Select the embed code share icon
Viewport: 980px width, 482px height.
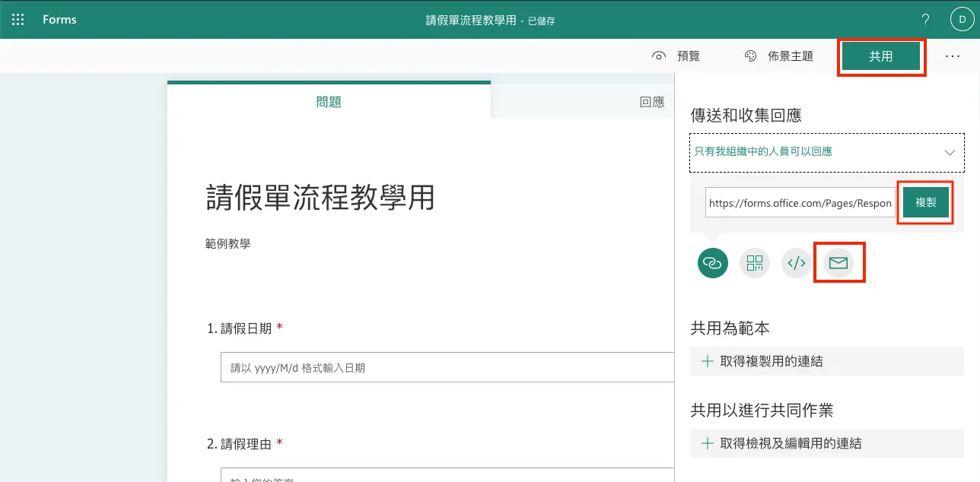point(797,263)
